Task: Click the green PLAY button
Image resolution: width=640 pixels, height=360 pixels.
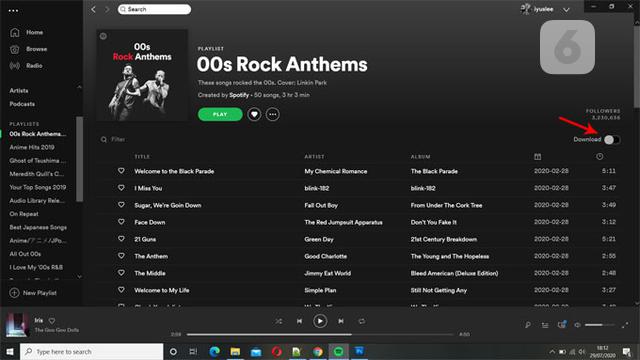Action: (x=220, y=114)
